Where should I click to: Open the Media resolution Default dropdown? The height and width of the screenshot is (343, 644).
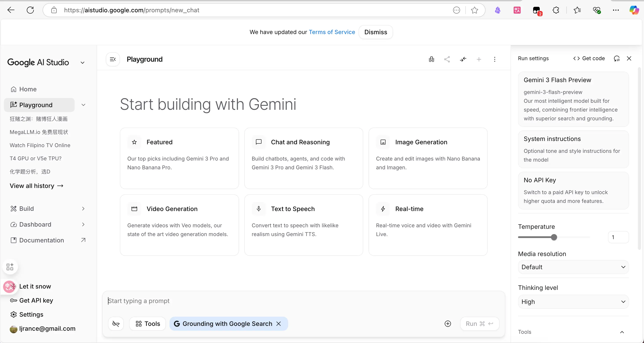(x=573, y=267)
